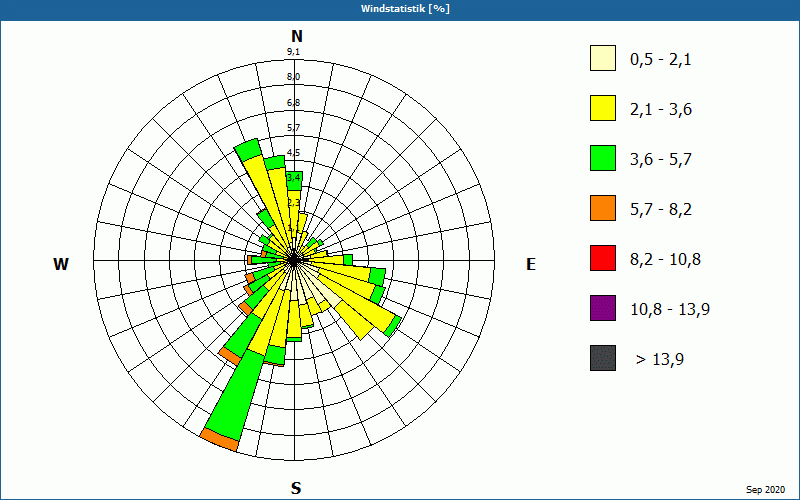Click the longest green south-southwest wind bar
Image resolution: width=800 pixels, height=500 pixels.
click(x=234, y=395)
